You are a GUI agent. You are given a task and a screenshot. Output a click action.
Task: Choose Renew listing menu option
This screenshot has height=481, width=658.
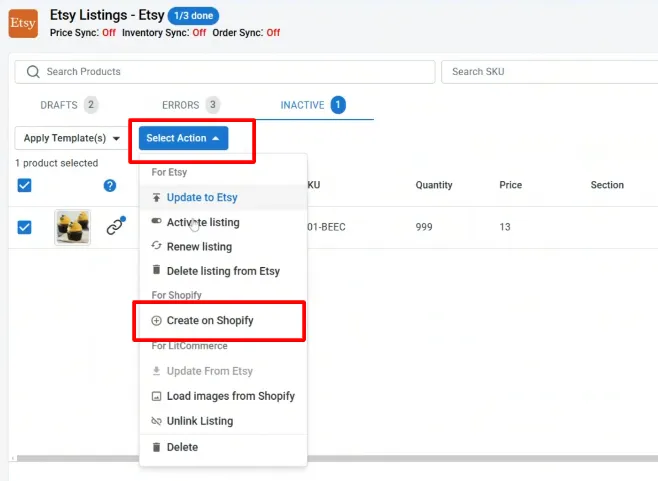[223, 246]
